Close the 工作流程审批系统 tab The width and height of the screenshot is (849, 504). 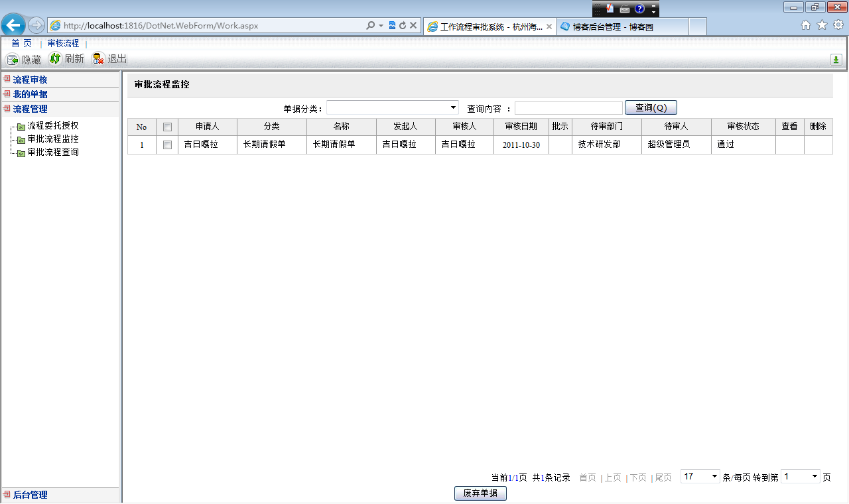pyautogui.click(x=549, y=27)
